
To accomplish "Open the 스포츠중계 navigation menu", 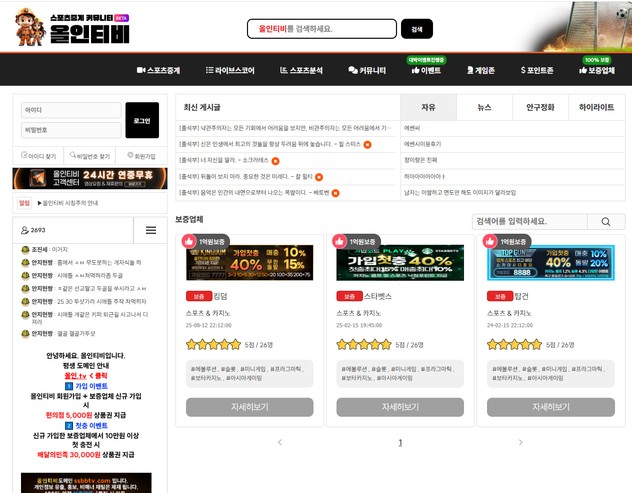I will point(160,71).
